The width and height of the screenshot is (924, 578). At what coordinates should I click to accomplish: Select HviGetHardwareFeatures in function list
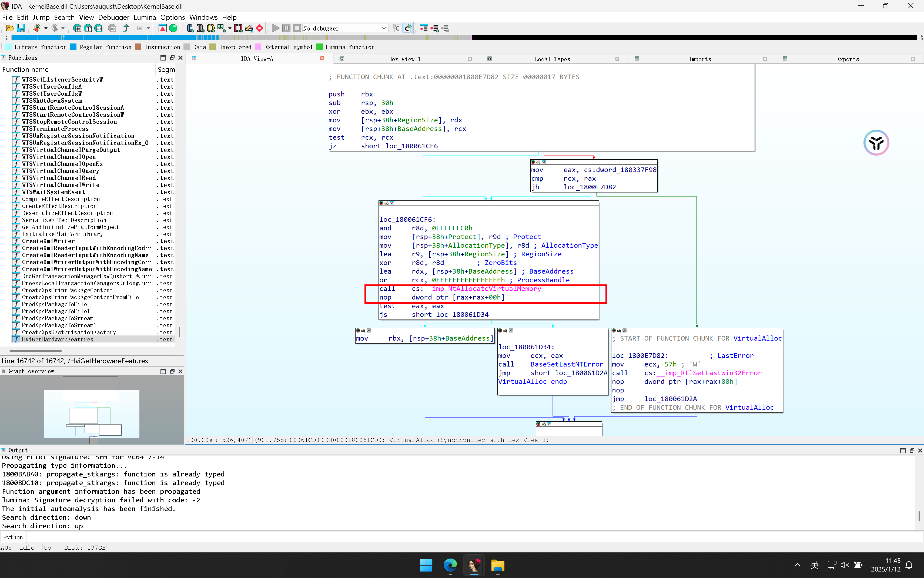pos(57,340)
